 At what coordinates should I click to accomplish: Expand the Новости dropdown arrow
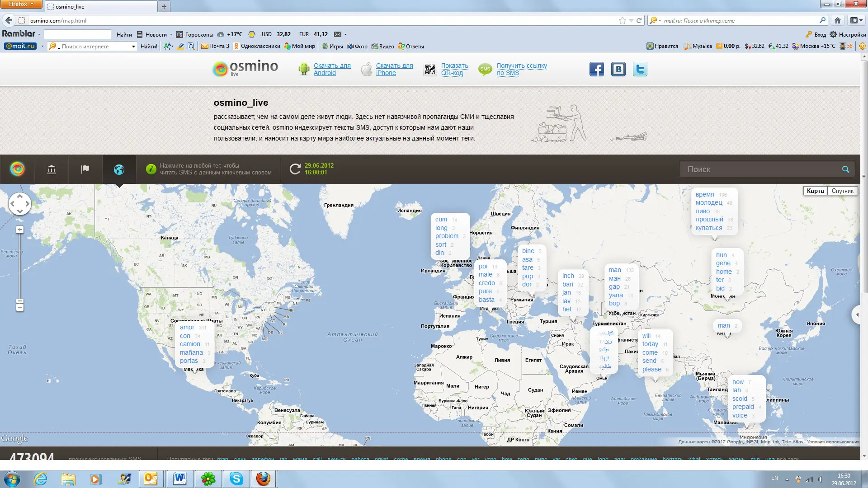[x=171, y=34]
